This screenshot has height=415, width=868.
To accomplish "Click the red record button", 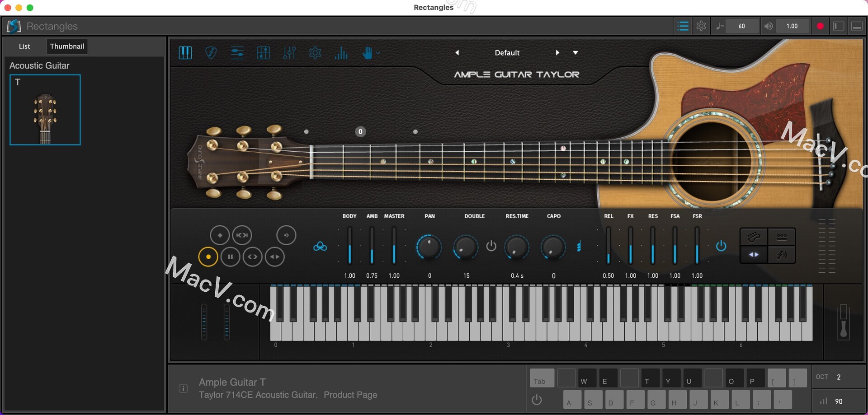I will coord(820,26).
